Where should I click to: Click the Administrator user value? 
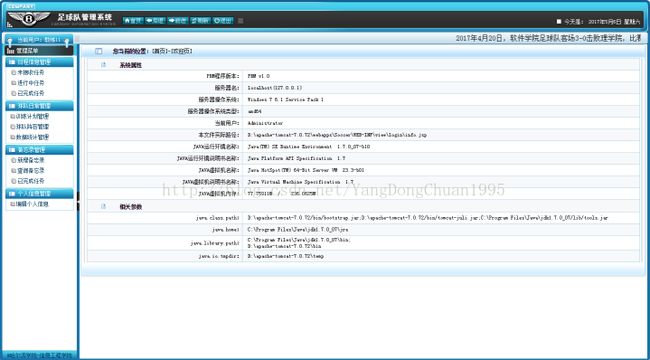click(x=265, y=123)
